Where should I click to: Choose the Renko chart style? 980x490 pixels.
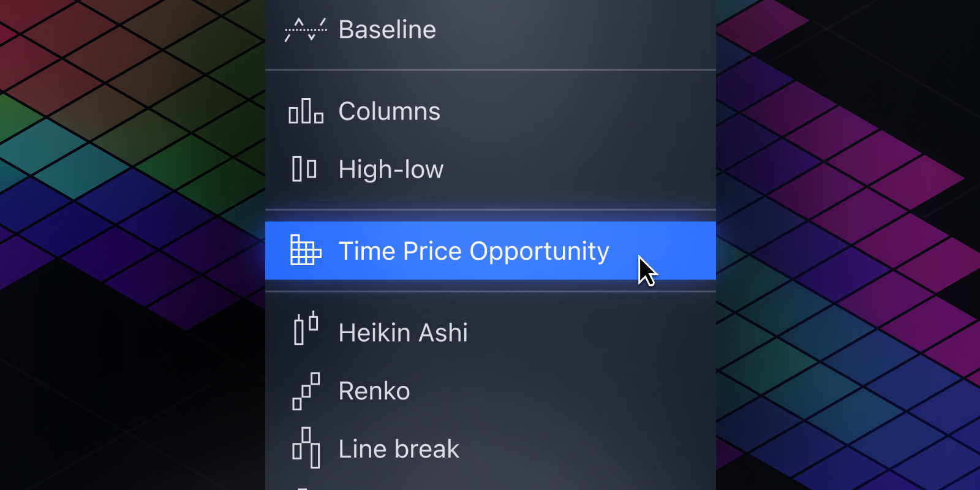click(x=491, y=391)
